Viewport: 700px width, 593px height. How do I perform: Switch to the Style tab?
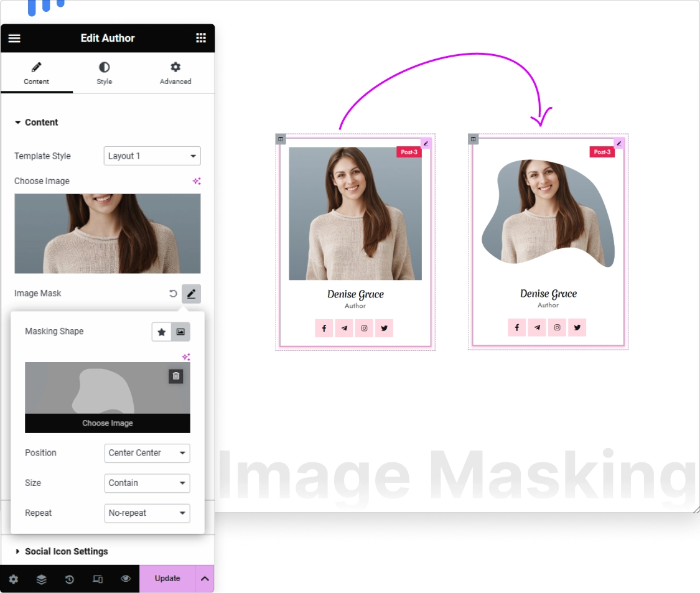(x=104, y=73)
